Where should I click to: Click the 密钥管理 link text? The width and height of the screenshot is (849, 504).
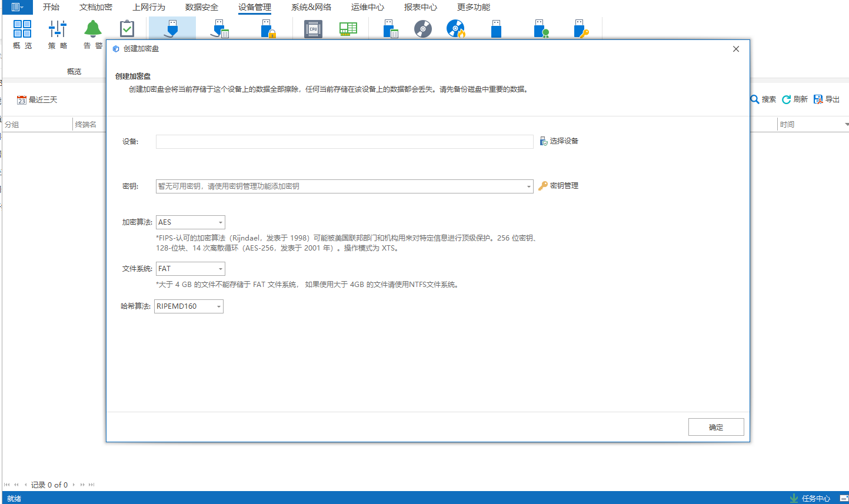564,186
